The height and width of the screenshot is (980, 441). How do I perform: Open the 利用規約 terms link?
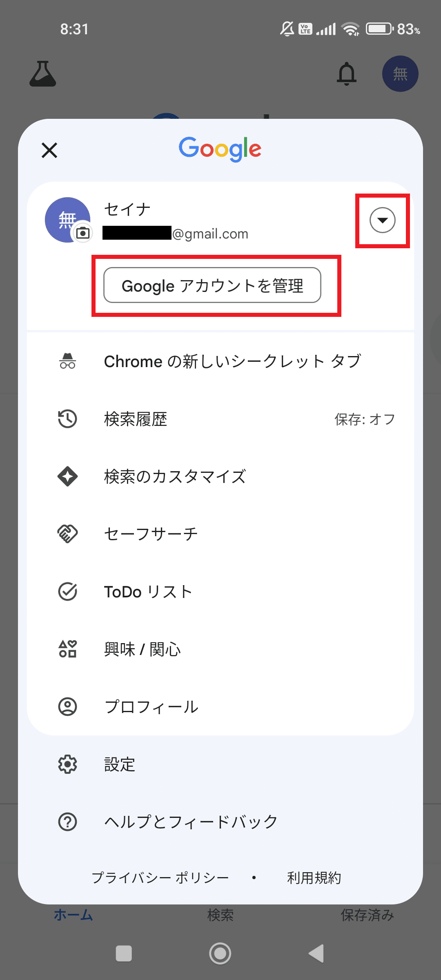pos(314,878)
